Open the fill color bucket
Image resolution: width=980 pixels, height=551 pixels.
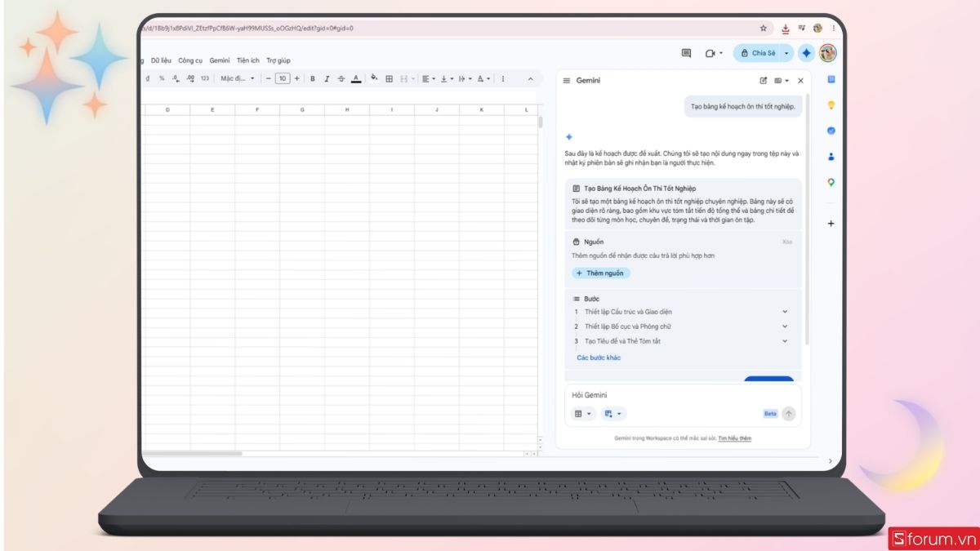(374, 78)
